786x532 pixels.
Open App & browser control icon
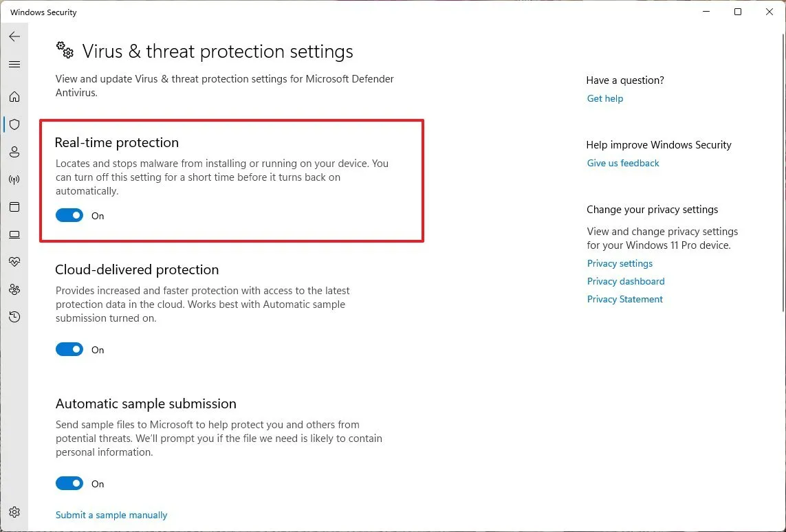14,207
